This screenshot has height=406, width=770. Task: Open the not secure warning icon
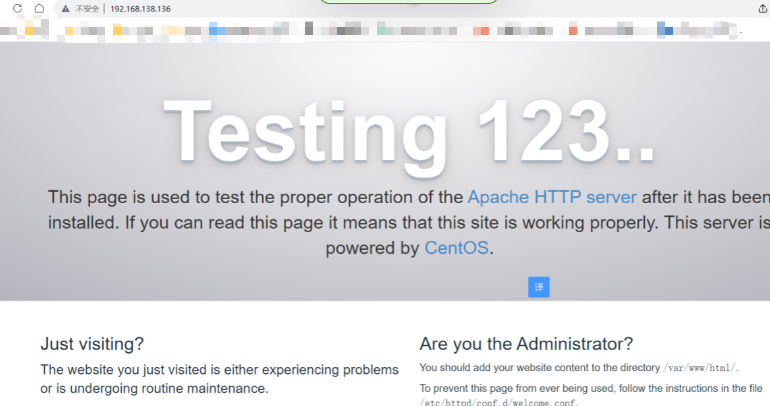(x=65, y=9)
